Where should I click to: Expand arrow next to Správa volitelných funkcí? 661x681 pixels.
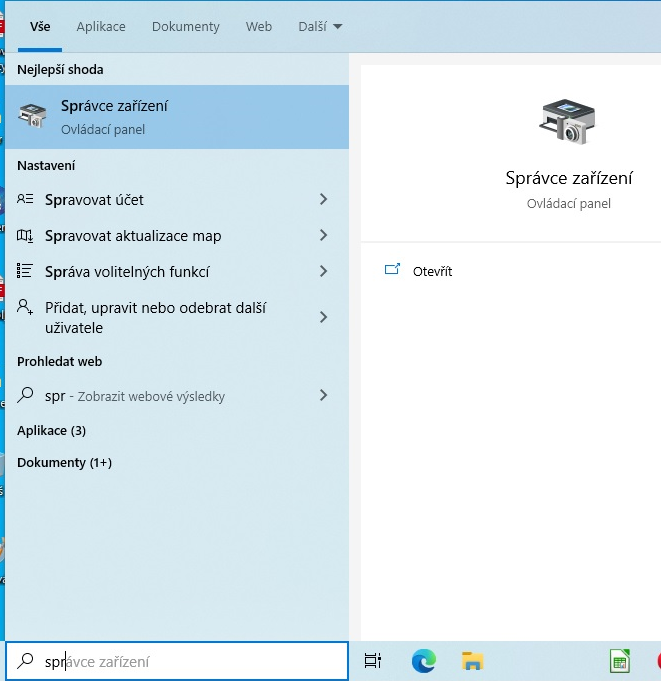[323, 271]
